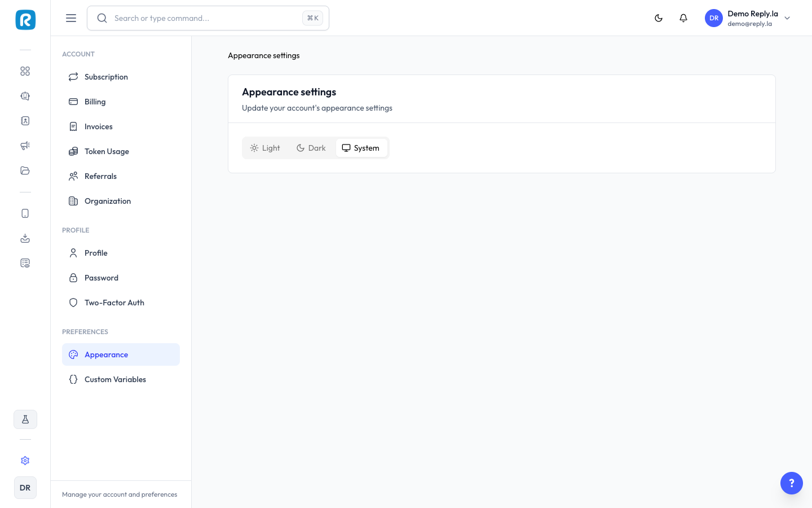Screen dimensions: 812x508
Task: Open the contacts icon in left rail
Action: 25,121
